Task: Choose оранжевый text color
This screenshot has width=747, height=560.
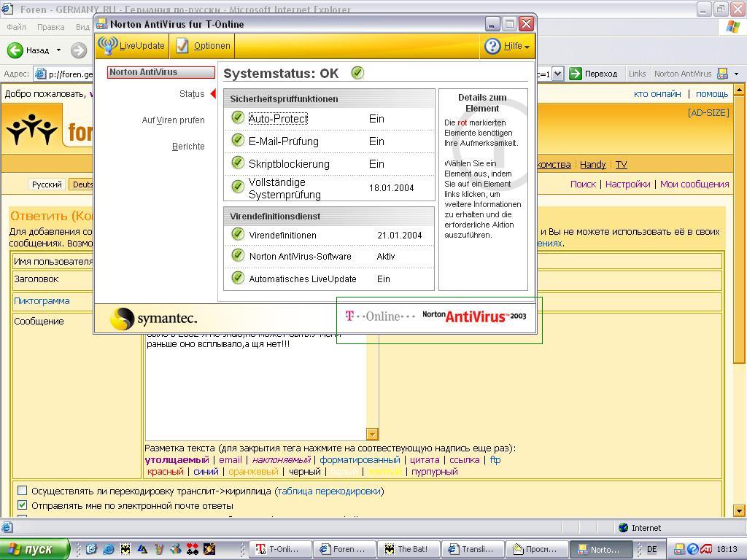Action: pos(253,472)
